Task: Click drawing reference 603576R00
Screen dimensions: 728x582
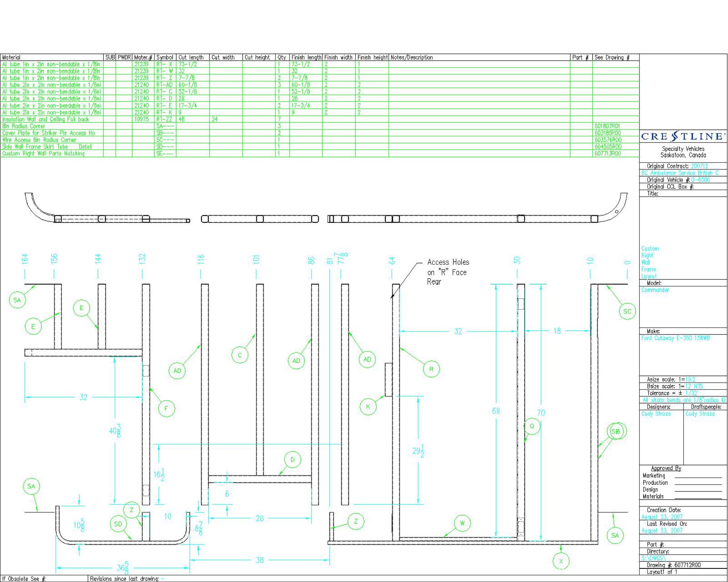Action: (x=608, y=140)
